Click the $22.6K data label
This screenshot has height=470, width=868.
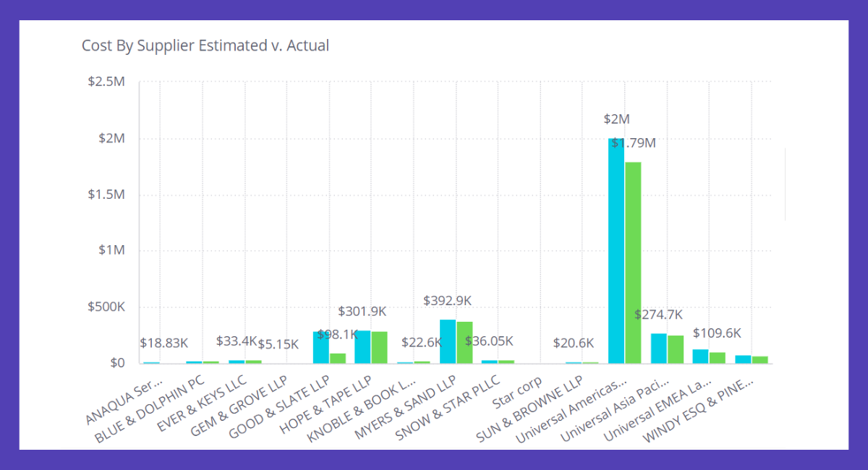[422, 342]
